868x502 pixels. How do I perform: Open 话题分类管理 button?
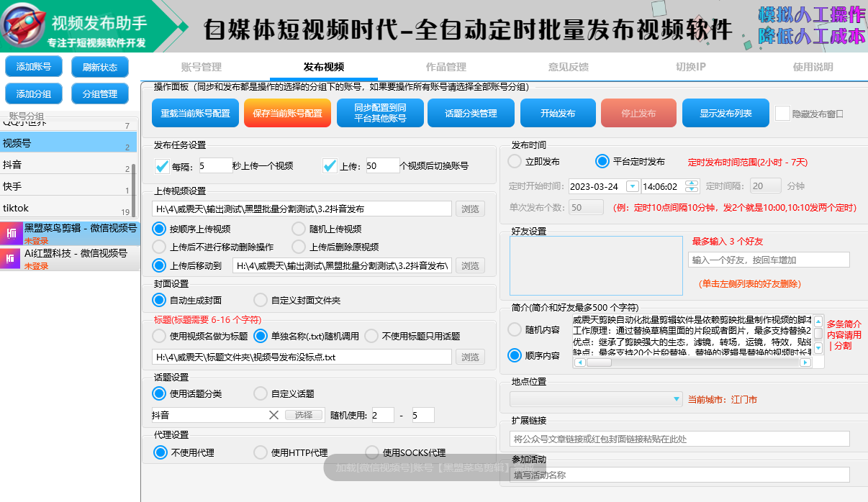[x=471, y=113]
